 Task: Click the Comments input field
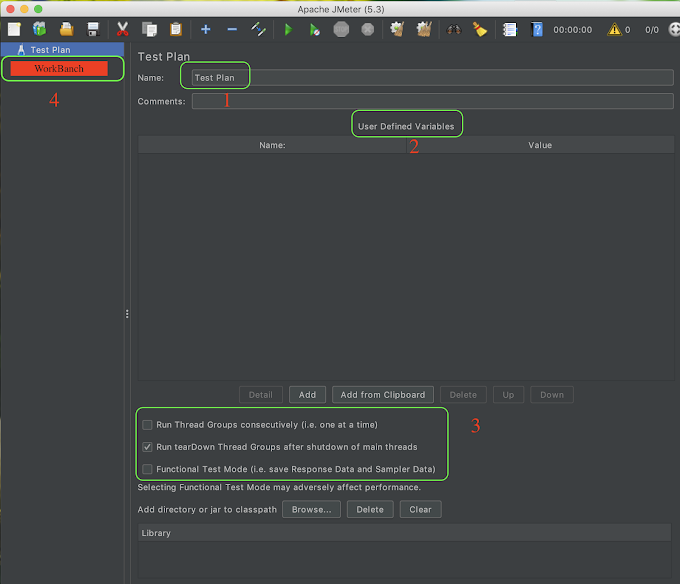432,101
